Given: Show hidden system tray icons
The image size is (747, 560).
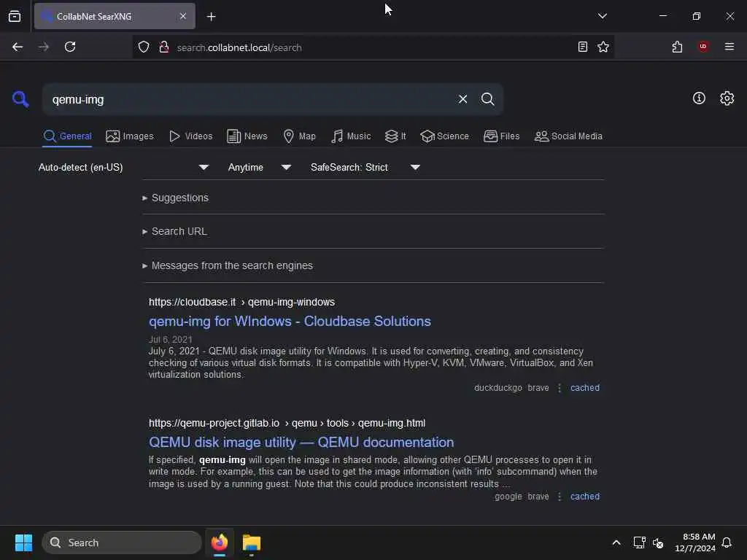Looking at the screenshot, I should click(x=616, y=542).
